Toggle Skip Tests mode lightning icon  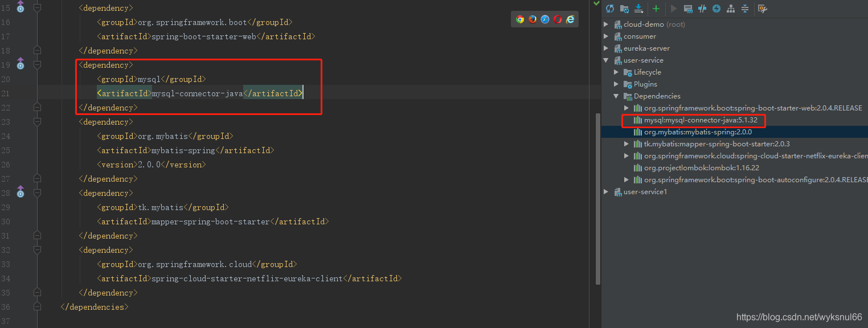pos(716,9)
